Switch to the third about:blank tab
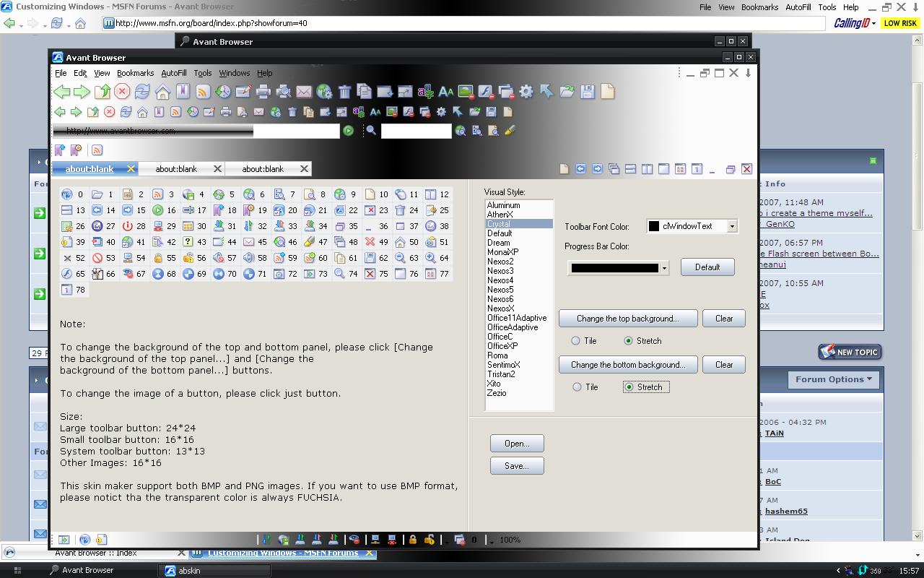The height and width of the screenshot is (578, 924). 268,169
